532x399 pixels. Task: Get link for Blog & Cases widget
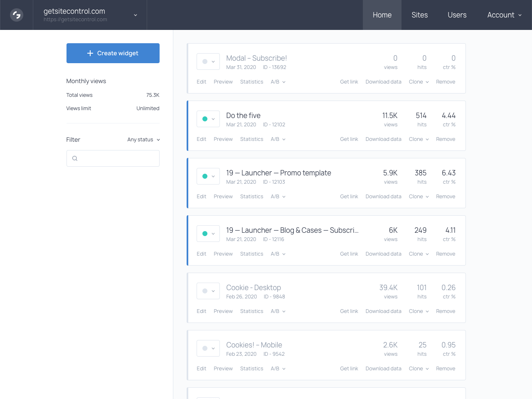pos(349,254)
